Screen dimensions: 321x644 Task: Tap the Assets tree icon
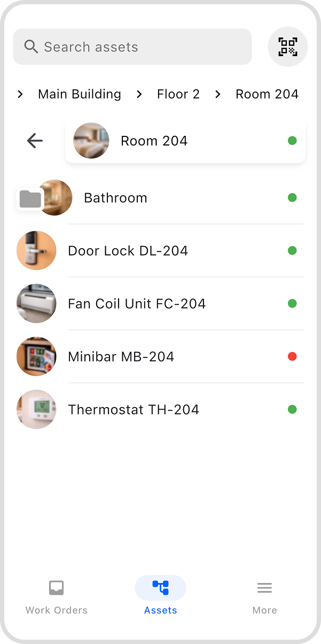[160, 588]
